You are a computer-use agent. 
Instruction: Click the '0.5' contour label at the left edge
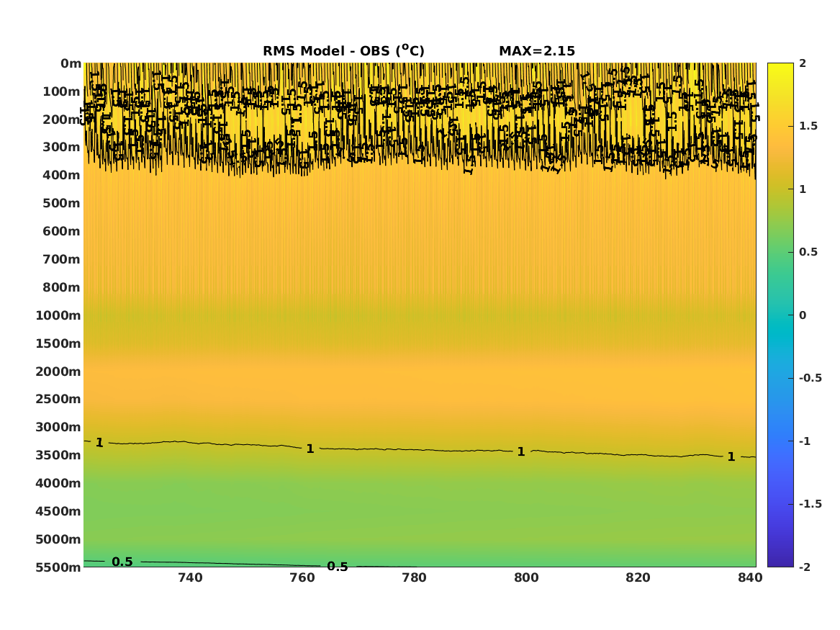[122, 562]
